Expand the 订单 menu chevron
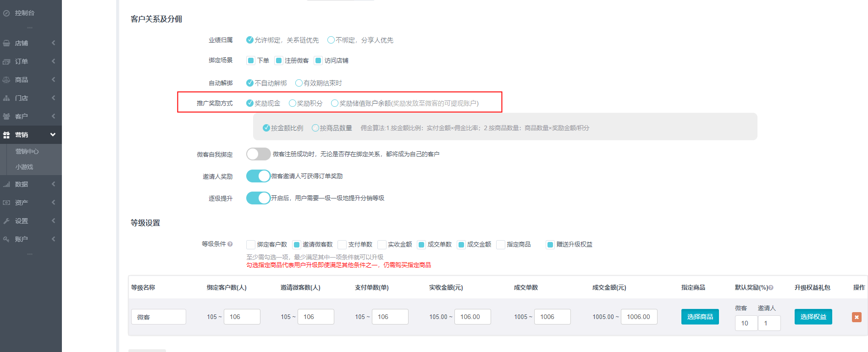The image size is (868, 352). point(53,61)
